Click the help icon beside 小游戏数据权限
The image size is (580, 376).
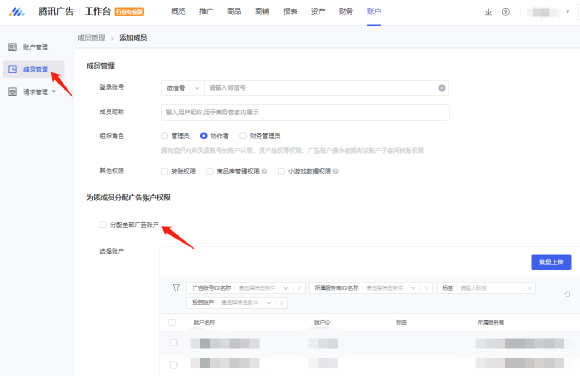[x=335, y=171]
